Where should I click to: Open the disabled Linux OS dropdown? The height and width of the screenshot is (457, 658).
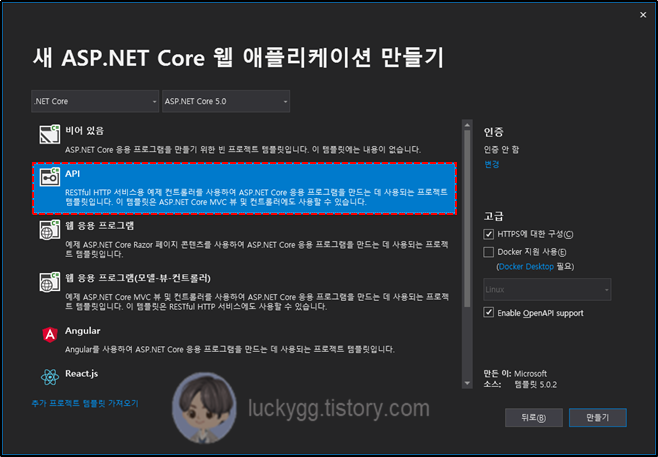[x=547, y=290]
